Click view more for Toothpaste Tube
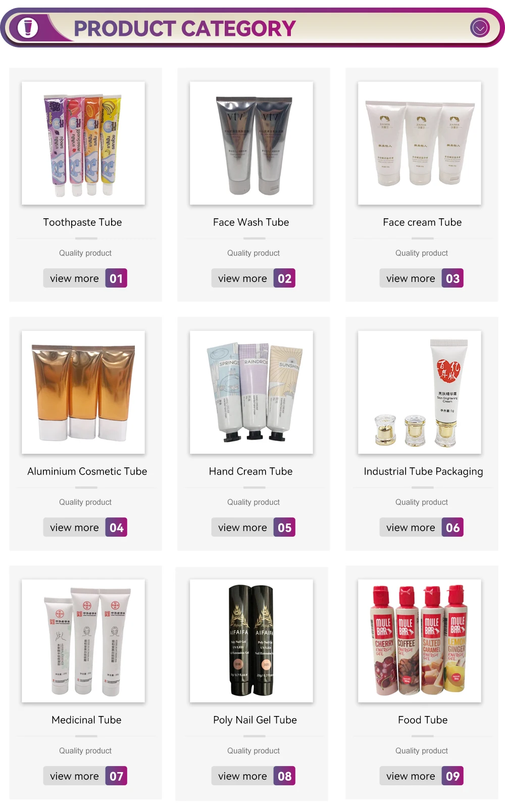Image resolution: width=505 pixels, height=812 pixels. click(x=74, y=278)
